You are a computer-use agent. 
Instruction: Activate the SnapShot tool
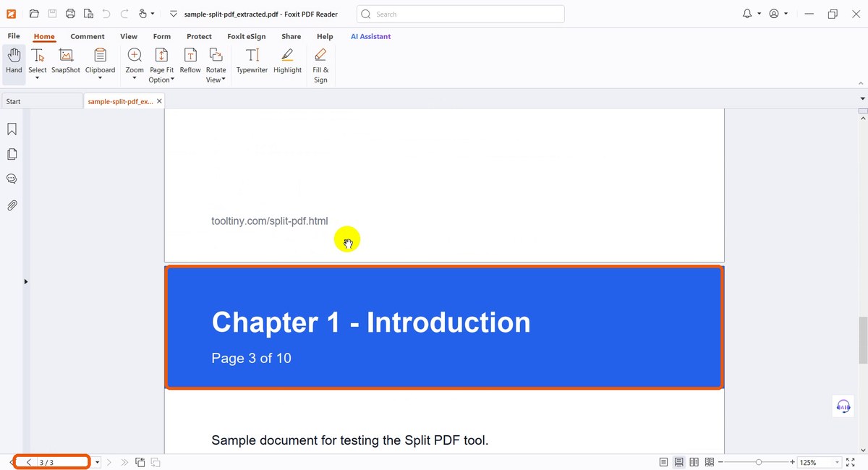[x=66, y=61]
